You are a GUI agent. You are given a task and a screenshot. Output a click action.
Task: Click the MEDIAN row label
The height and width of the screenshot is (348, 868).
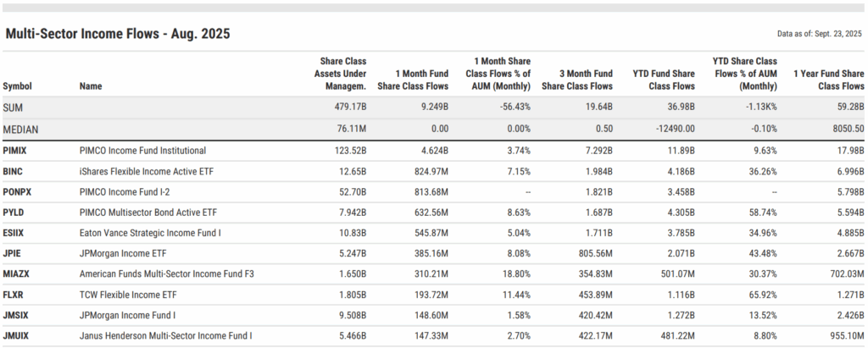point(19,129)
